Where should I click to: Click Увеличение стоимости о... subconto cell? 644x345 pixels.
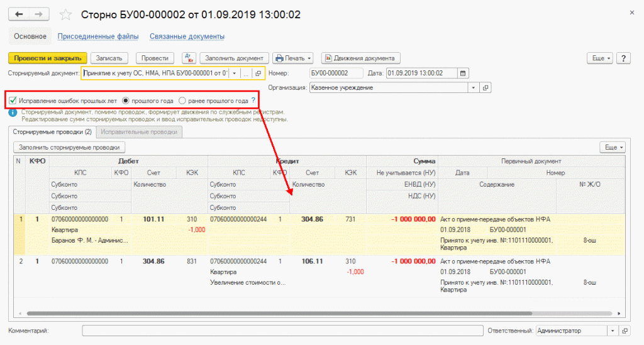(x=248, y=283)
